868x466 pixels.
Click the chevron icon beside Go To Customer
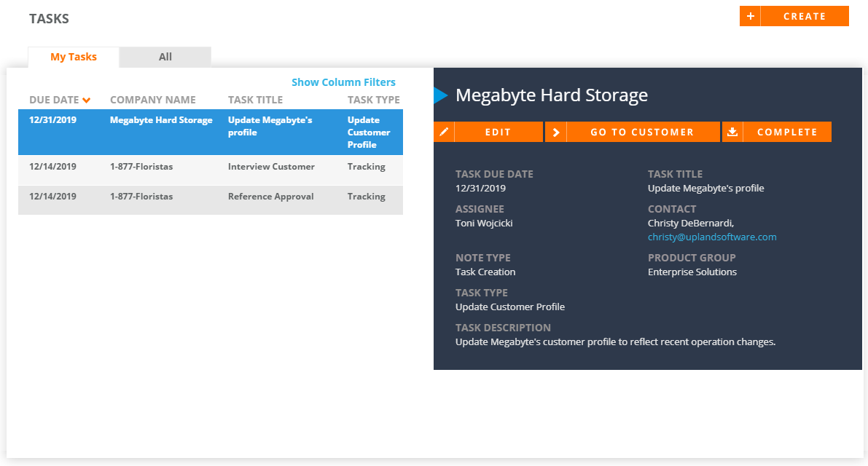pos(556,132)
